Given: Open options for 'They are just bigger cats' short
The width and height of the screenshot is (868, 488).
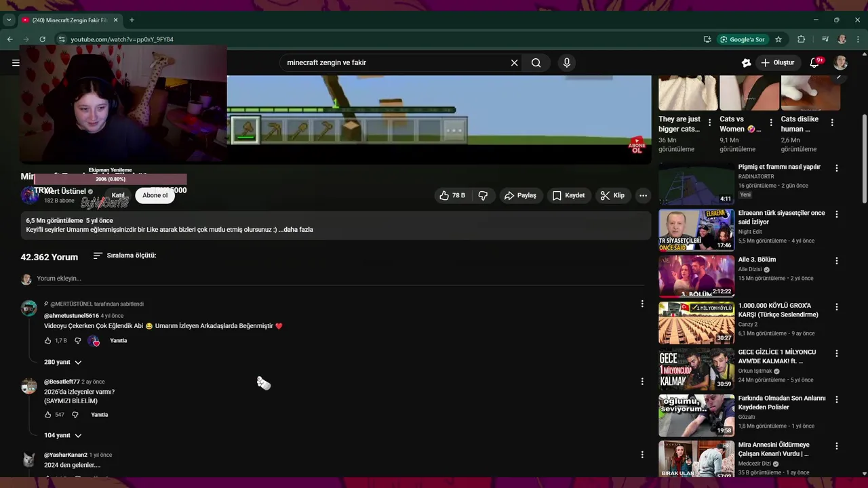Looking at the screenshot, I should coord(710,123).
